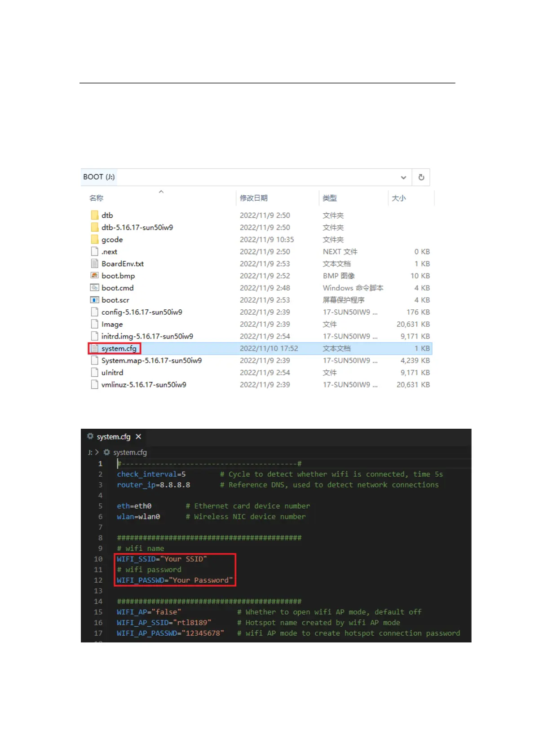
Task: Select the file name system.cfg in list
Action: (119, 349)
